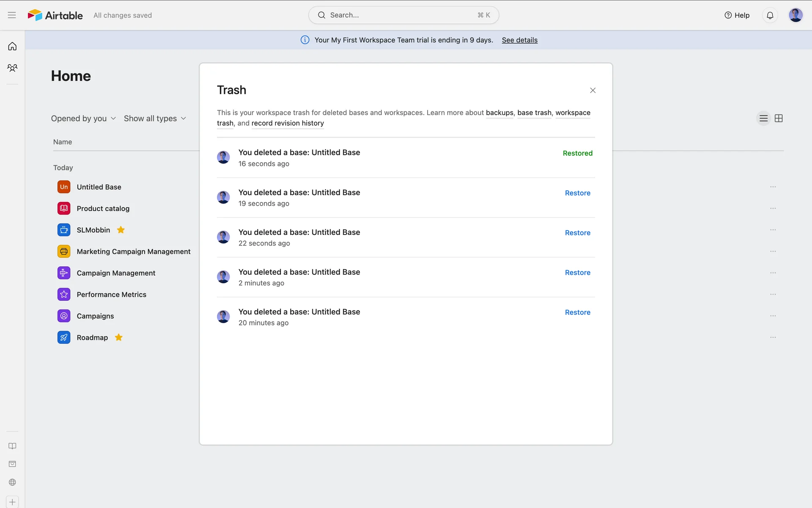Screen dimensions: 812x508
Task: Expand the Opened by you dropdown
Action: pos(83,119)
